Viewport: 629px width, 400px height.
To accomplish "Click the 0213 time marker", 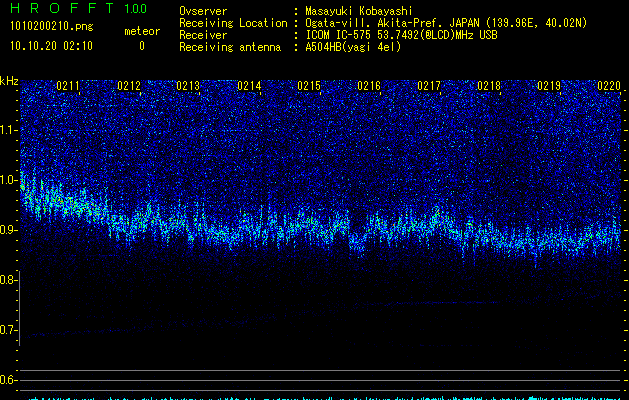I will pos(188,86).
